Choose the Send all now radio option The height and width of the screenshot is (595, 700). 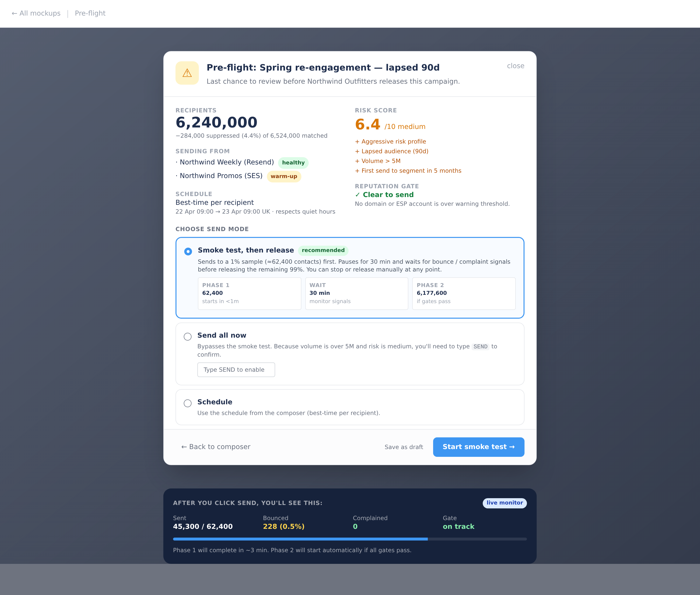click(188, 337)
